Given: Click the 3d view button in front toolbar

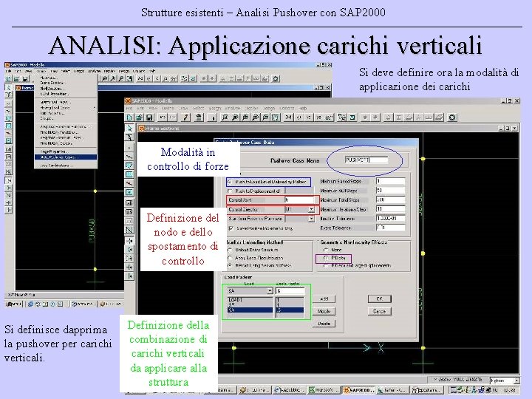Looking at the screenshot, I should tap(288, 117).
